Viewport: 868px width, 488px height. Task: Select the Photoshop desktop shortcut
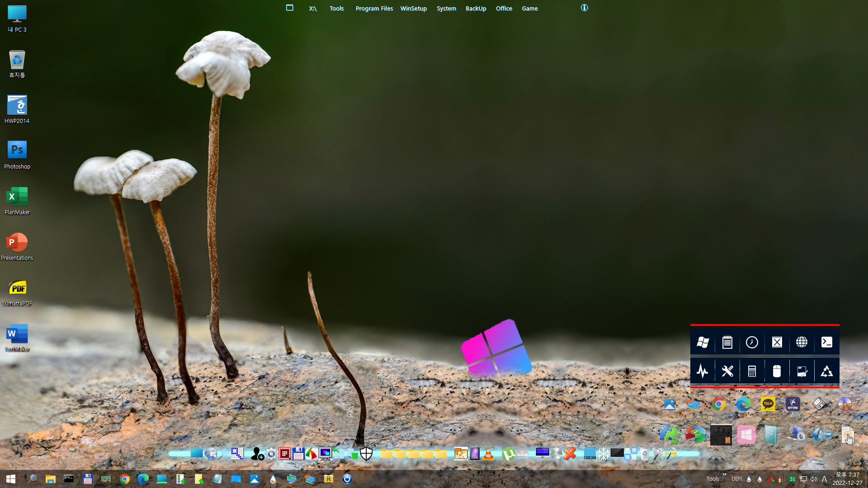[17, 155]
